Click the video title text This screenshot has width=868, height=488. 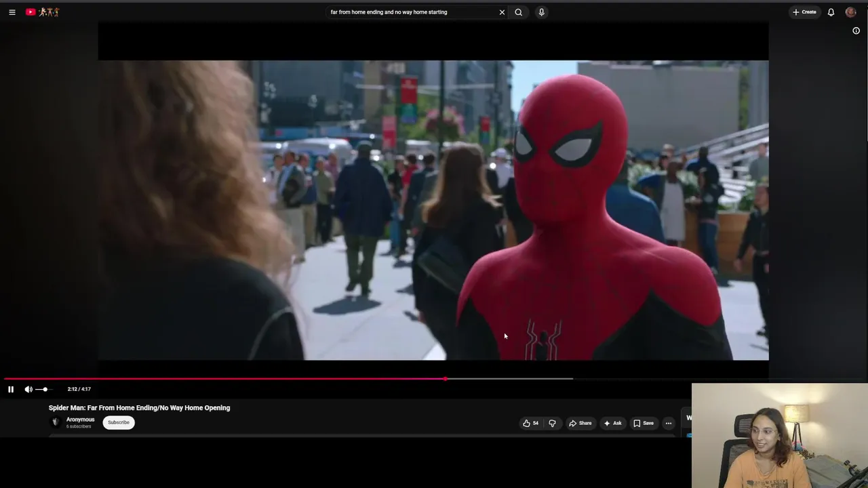point(139,408)
